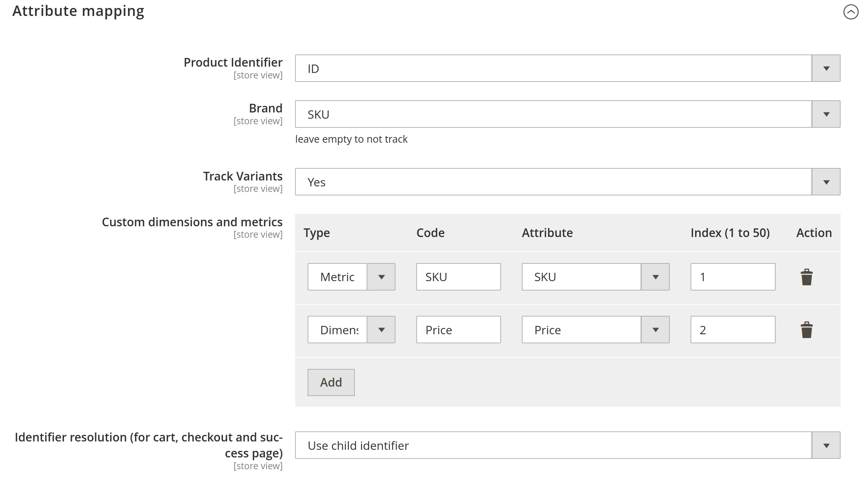
Task: Click the Code field containing SKU
Action: pos(458,277)
